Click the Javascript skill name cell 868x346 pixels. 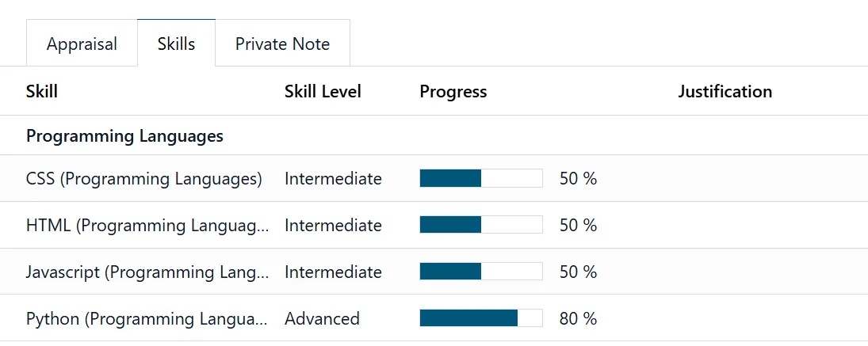147,272
